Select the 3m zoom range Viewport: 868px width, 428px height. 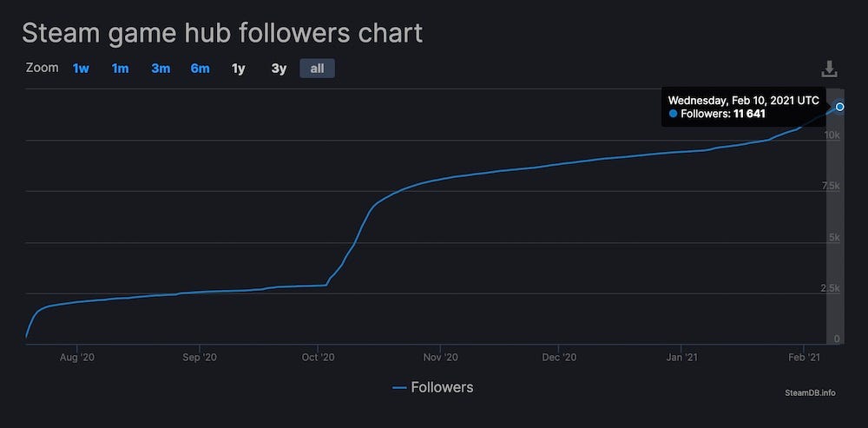[161, 69]
